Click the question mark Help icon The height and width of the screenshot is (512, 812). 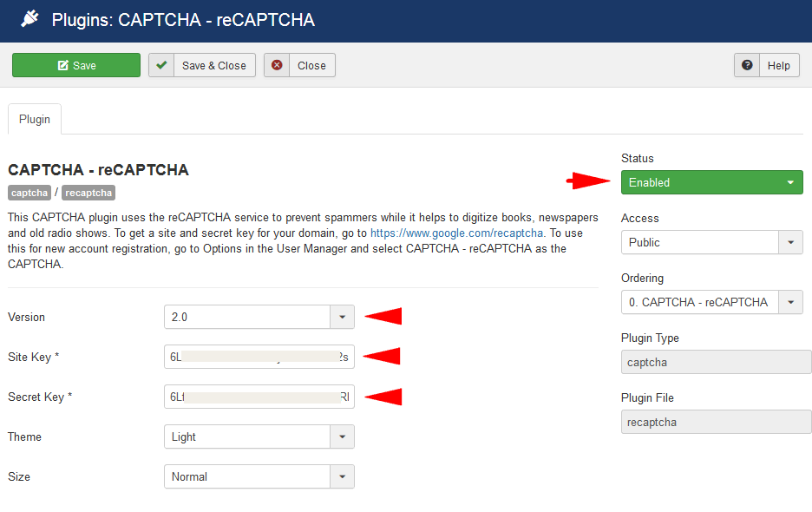pos(747,65)
